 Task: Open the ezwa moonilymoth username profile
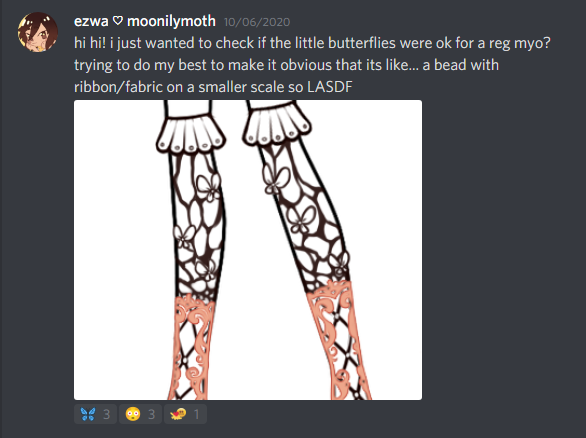pyautogui.click(x=145, y=21)
